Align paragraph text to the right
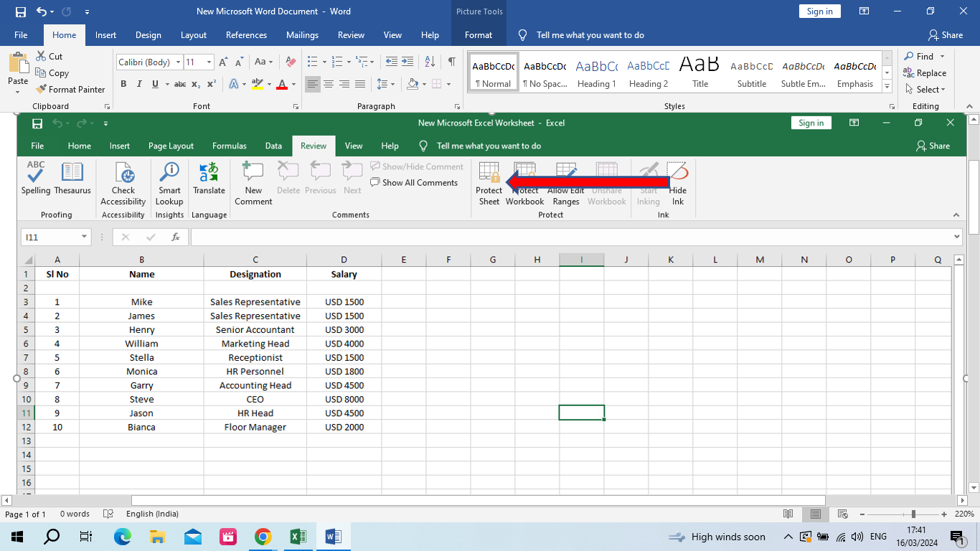Image resolution: width=980 pixels, height=551 pixels. tap(344, 84)
